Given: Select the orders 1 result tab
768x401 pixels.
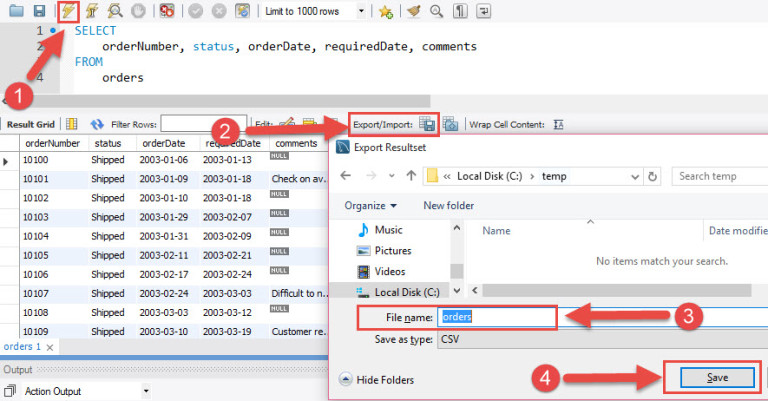Looking at the screenshot, I should 22,347.
